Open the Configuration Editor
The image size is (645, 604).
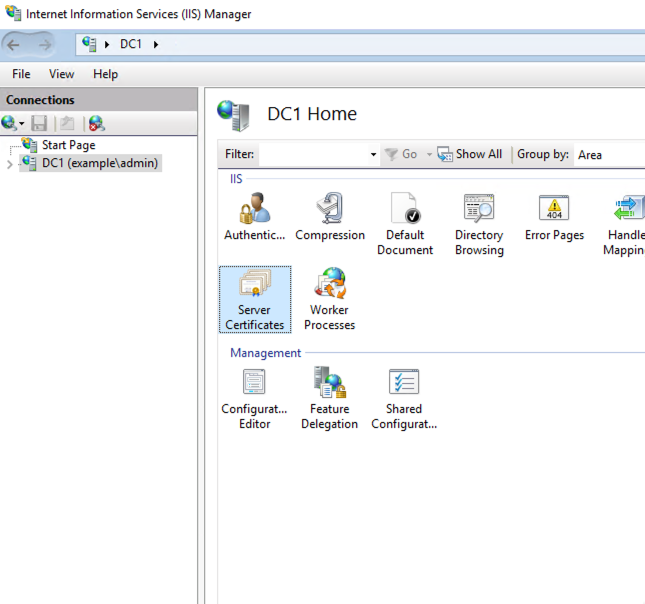[x=254, y=398]
